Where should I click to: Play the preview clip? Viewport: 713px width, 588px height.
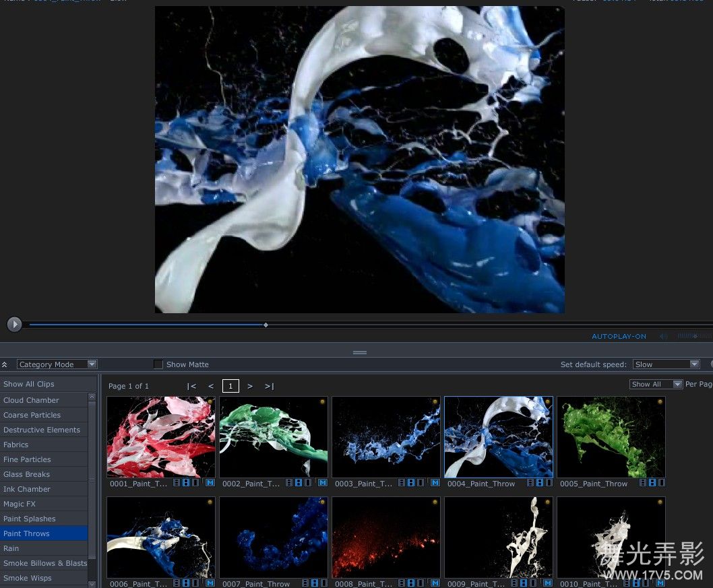[15, 324]
